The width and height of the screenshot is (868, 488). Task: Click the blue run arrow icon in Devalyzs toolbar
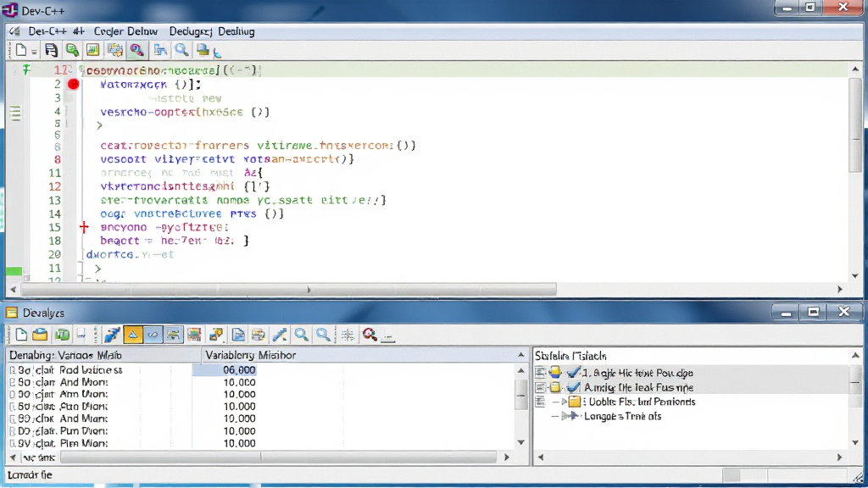[113, 334]
